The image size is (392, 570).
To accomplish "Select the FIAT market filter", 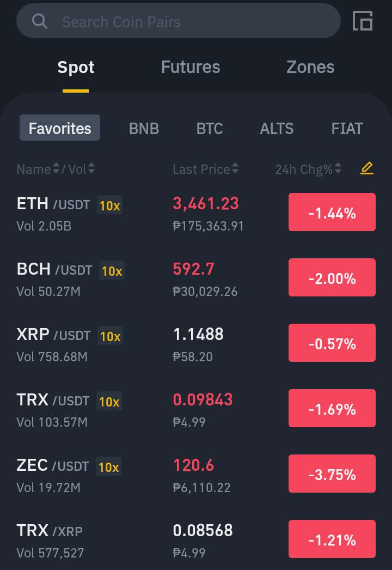I will tap(347, 128).
